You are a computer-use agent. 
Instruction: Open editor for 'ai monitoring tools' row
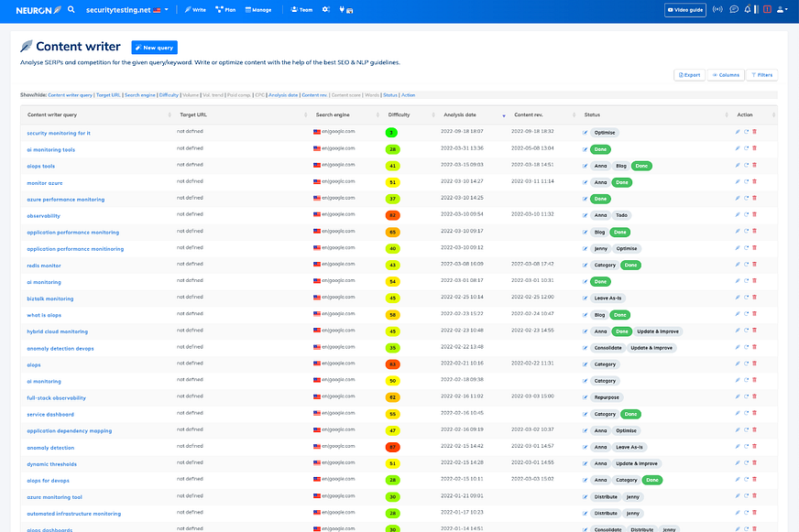pos(738,149)
